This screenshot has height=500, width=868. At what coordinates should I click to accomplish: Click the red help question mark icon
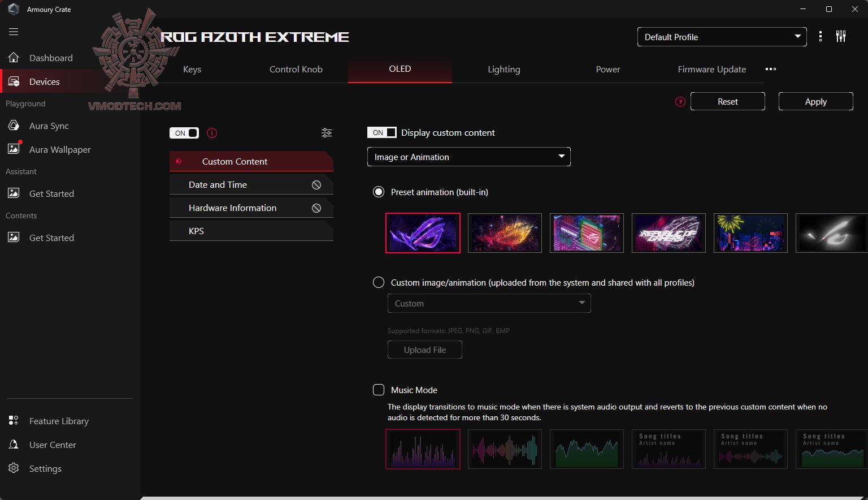(680, 102)
